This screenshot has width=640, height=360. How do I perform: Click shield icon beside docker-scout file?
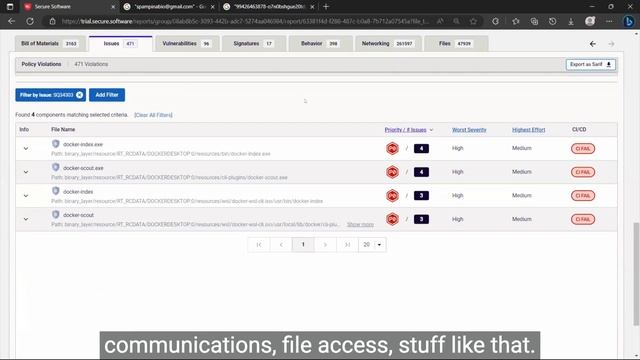coord(56,214)
